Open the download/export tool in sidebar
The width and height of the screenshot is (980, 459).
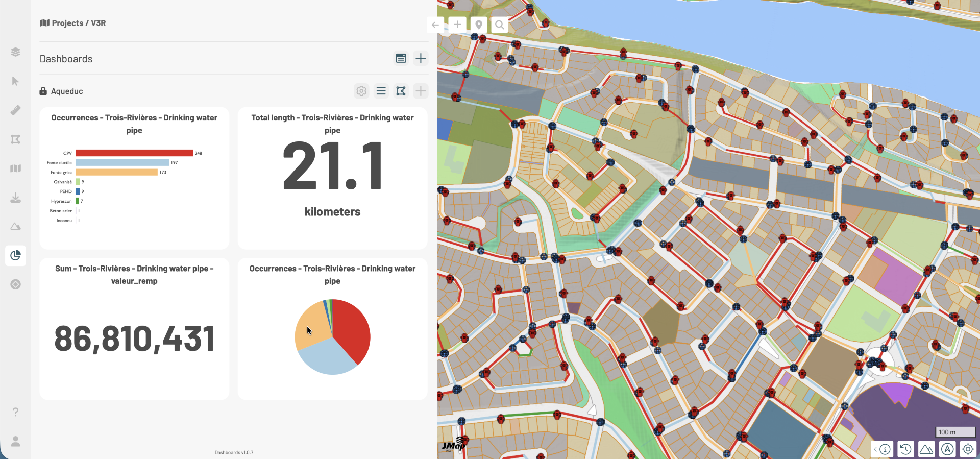tap(15, 198)
